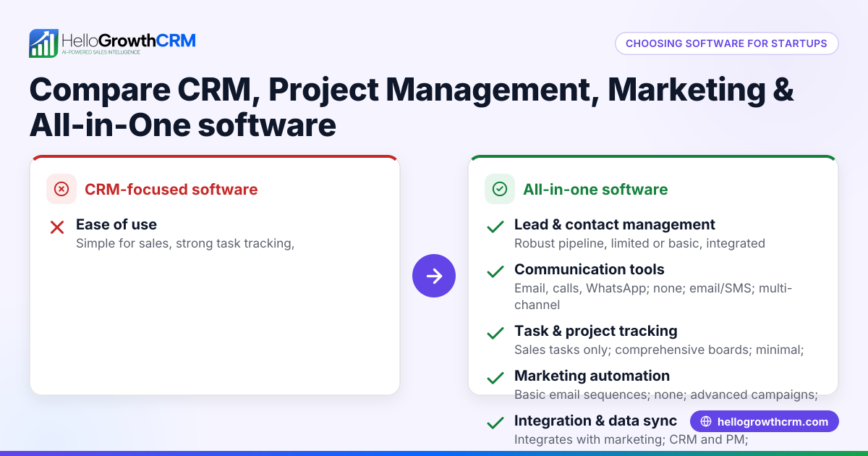
Task: Click the check mark beside Task & project tracking
Action: 495,334
